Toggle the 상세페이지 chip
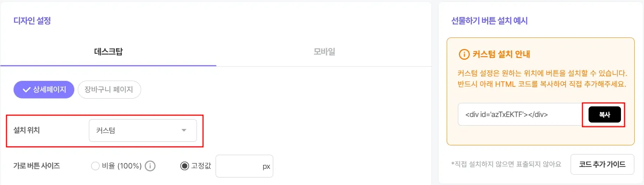The width and height of the screenshot is (644, 185). point(44,90)
